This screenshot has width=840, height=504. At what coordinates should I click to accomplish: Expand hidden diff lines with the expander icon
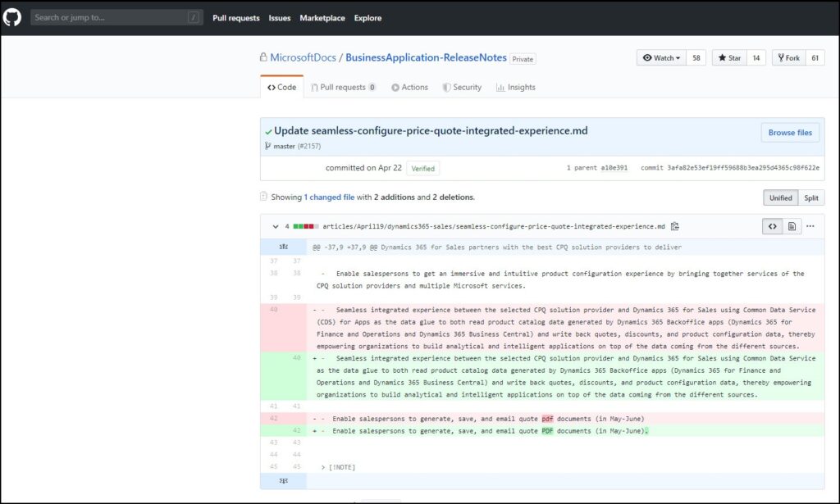pyautogui.click(x=283, y=246)
